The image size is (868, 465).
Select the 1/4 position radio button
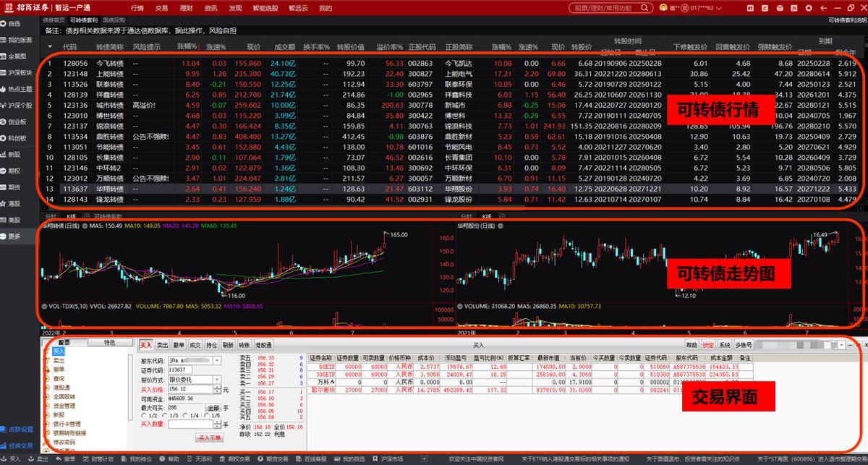point(184,414)
